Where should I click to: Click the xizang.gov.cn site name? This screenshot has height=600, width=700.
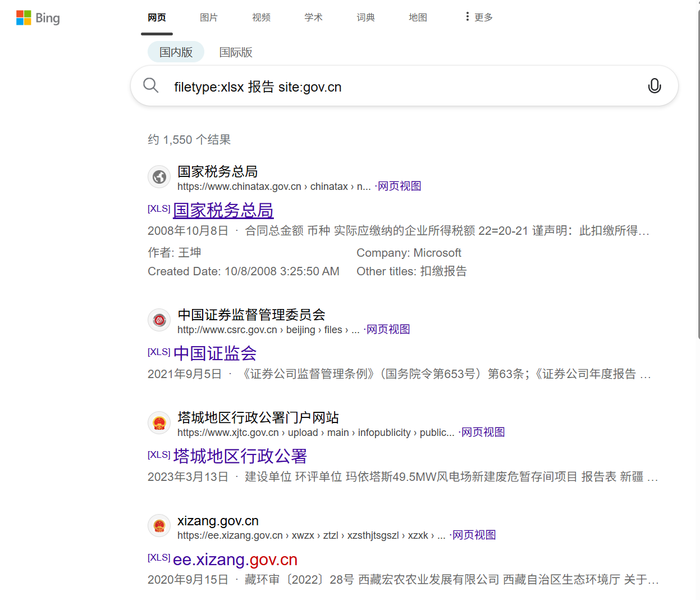pos(218,521)
